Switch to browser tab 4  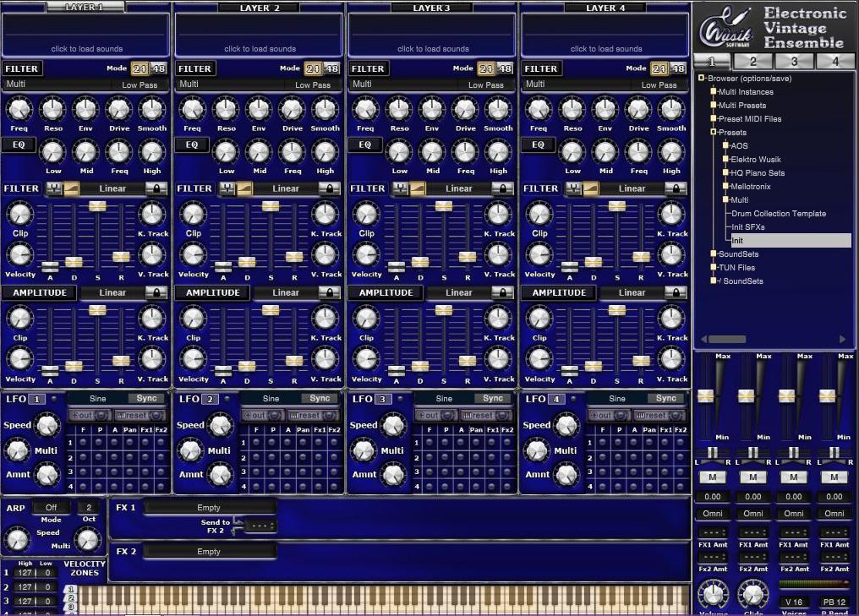(x=835, y=62)
